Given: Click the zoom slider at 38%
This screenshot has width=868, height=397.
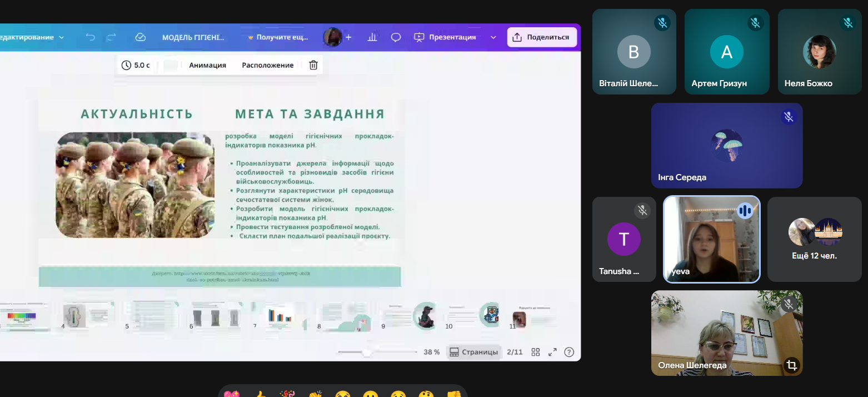Looking at the screenshot, I should click(x=367, y=352).
